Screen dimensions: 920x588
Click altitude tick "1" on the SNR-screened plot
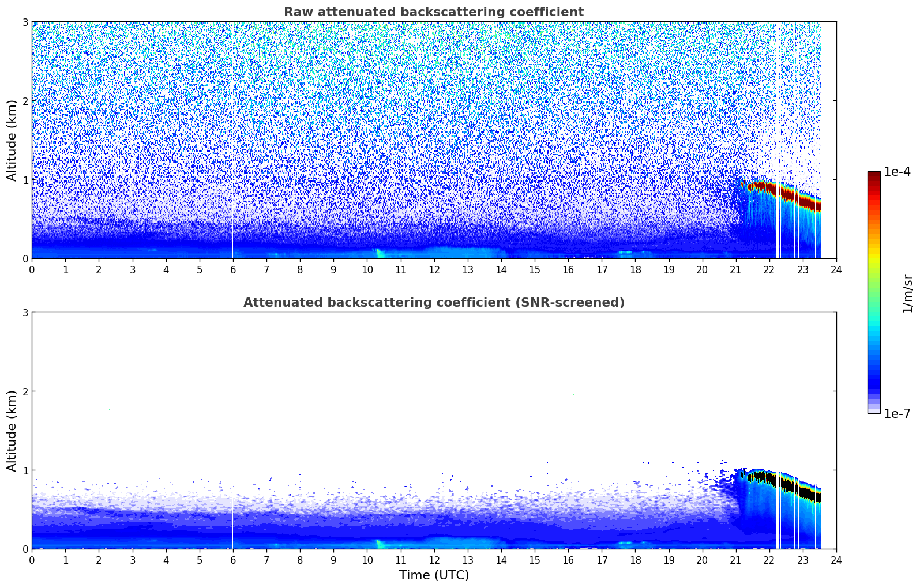click(25, 470)
